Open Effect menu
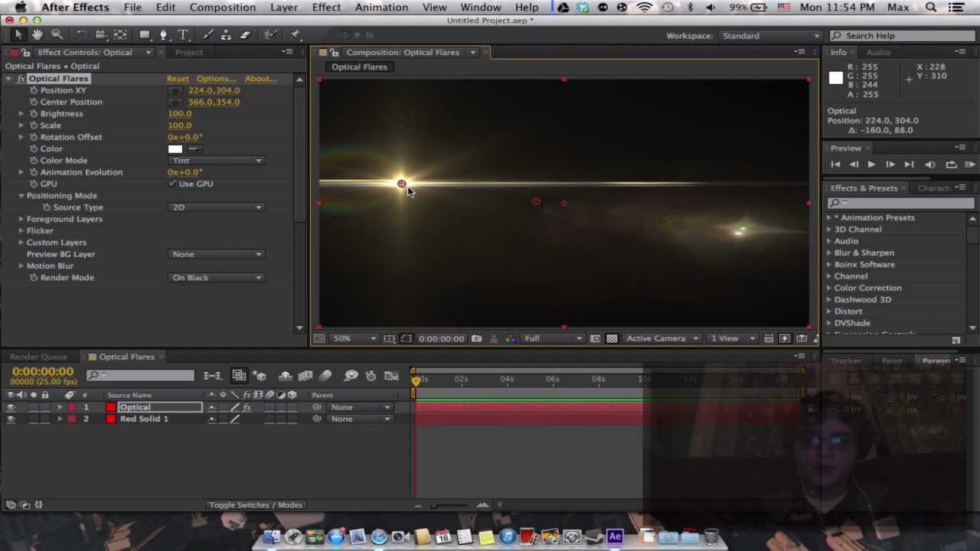 (x=326, y=8)
